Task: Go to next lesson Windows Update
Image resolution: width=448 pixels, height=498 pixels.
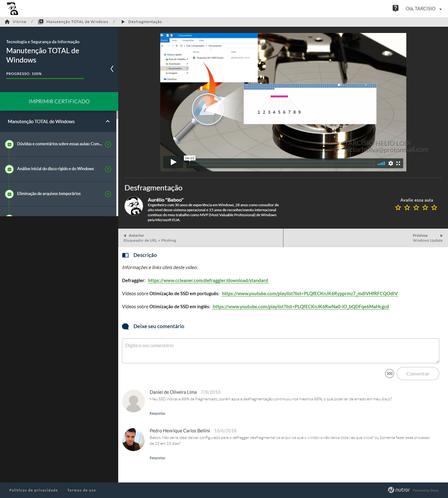Action: pyautogui.click(x=427, y=238)
